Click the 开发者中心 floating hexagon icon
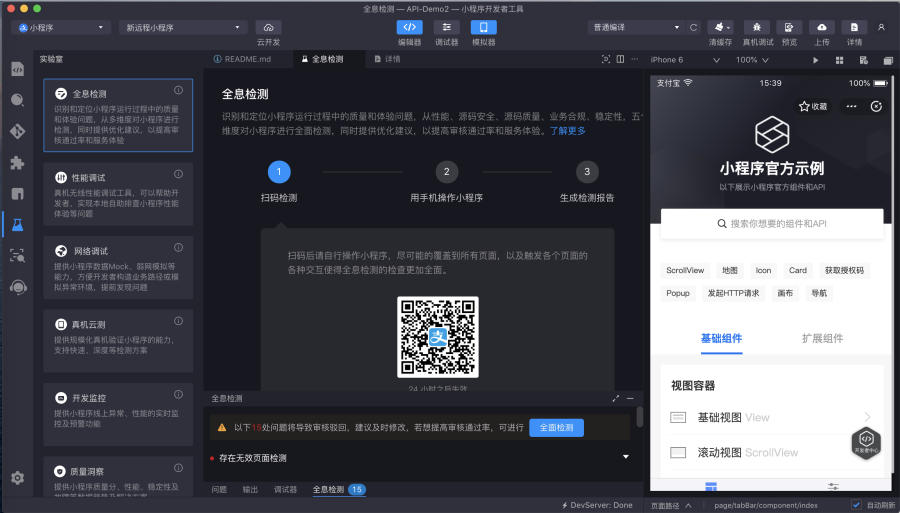Viewport: 900px width, 513px height. pyautogui.click(x=866, y=442)
